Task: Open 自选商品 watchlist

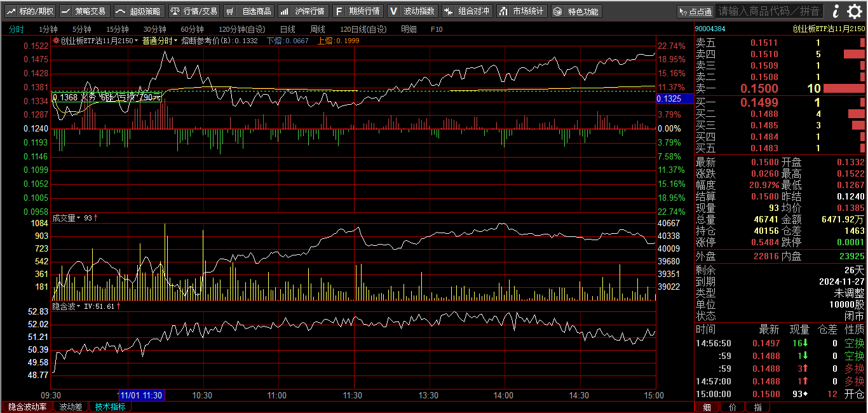Action: pos(248,11)
